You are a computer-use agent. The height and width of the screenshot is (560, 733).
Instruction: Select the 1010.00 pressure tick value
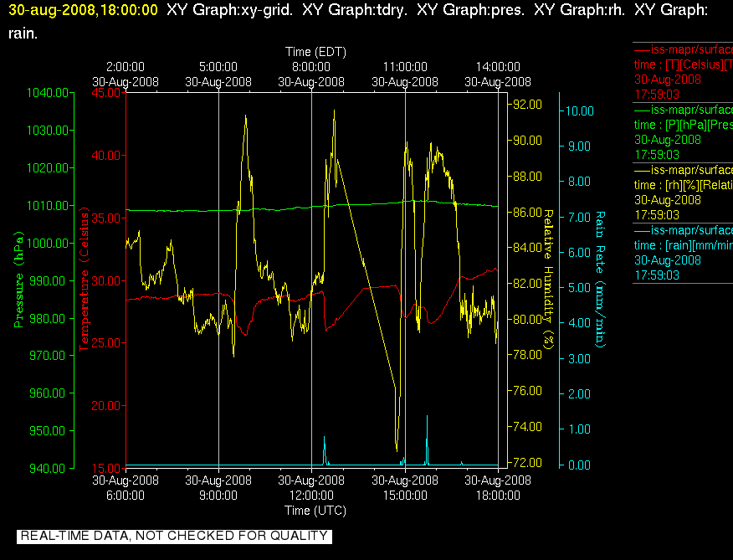click(x=48, y=205)
